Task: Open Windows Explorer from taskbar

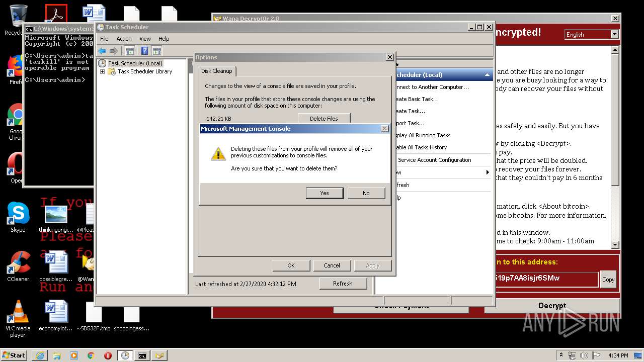Action: click(x=57, y=355)
